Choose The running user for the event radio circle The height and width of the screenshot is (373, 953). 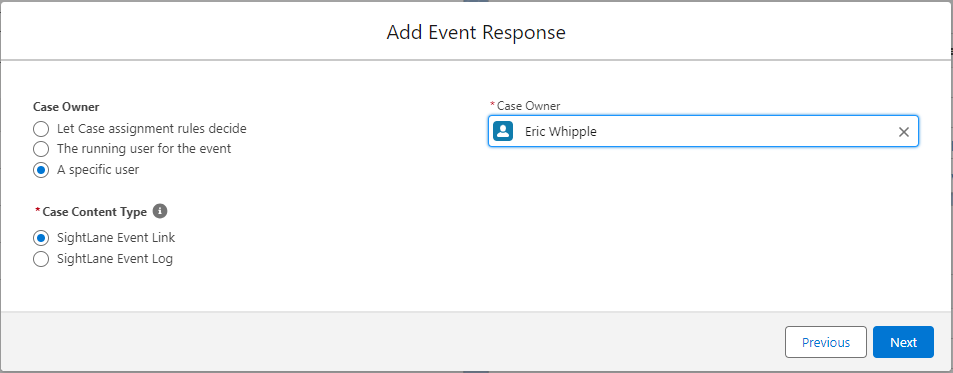coord(41,149)
